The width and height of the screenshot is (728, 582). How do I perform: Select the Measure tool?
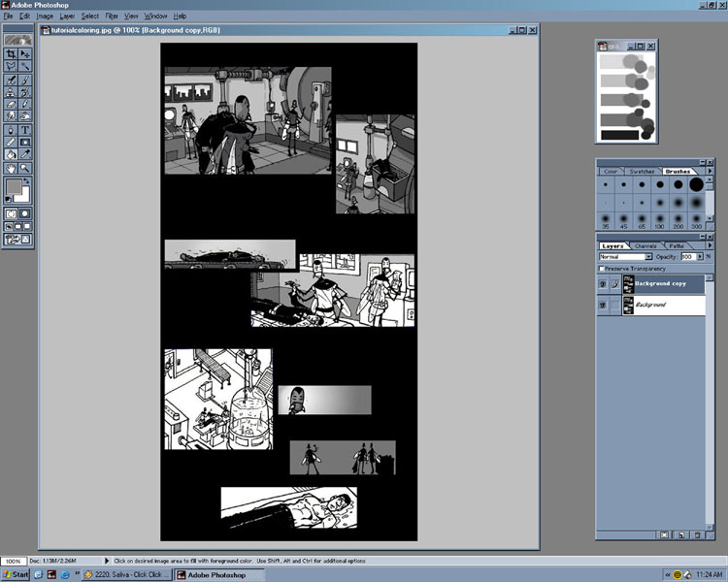11,142
